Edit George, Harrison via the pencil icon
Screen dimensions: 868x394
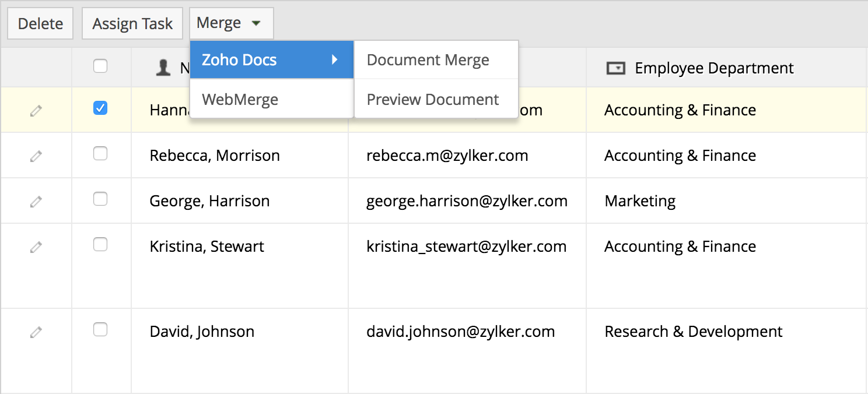[36, 200]
